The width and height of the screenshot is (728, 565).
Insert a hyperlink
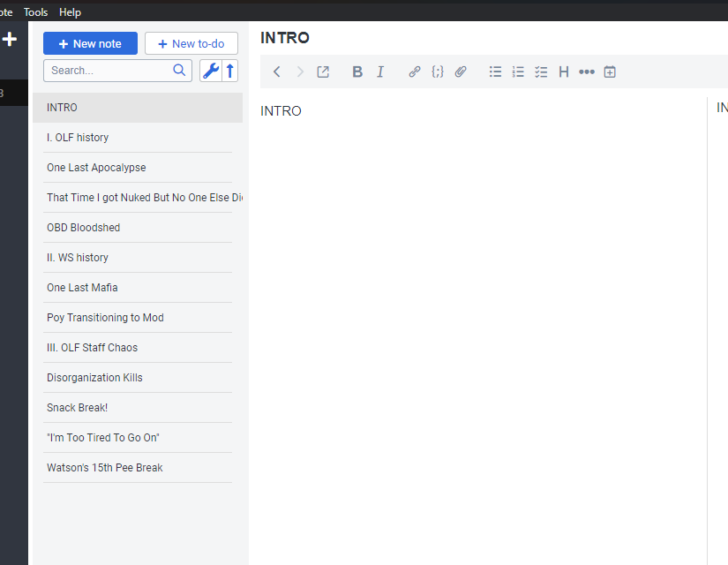click(x=414, y=72)
